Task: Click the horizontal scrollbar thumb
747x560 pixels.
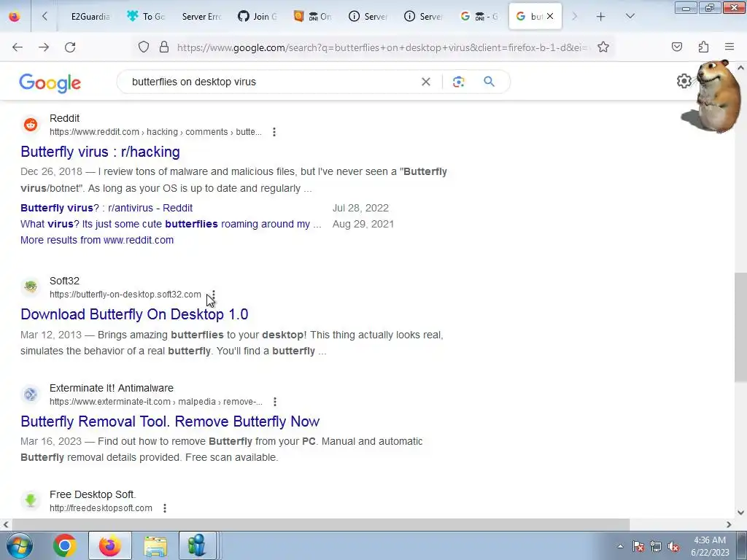Action: click(320, 524)
